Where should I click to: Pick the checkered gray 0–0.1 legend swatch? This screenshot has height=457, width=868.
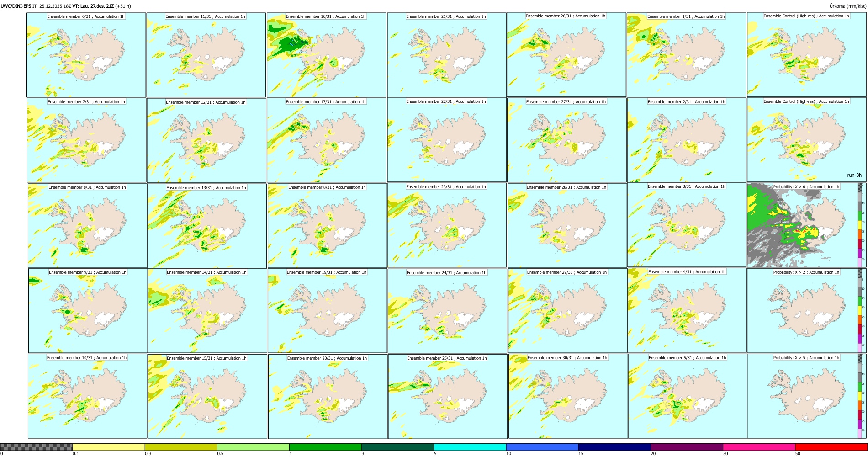point(37,447)
